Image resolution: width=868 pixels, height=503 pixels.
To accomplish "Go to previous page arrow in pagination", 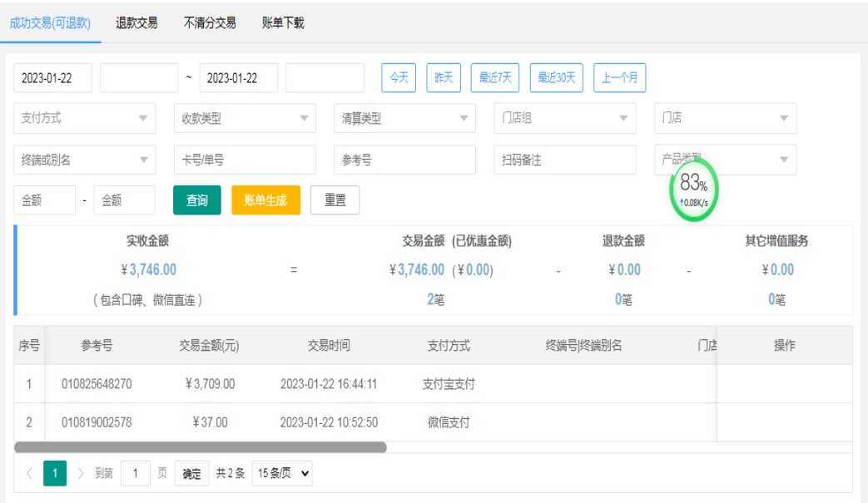I will [30, 474].
